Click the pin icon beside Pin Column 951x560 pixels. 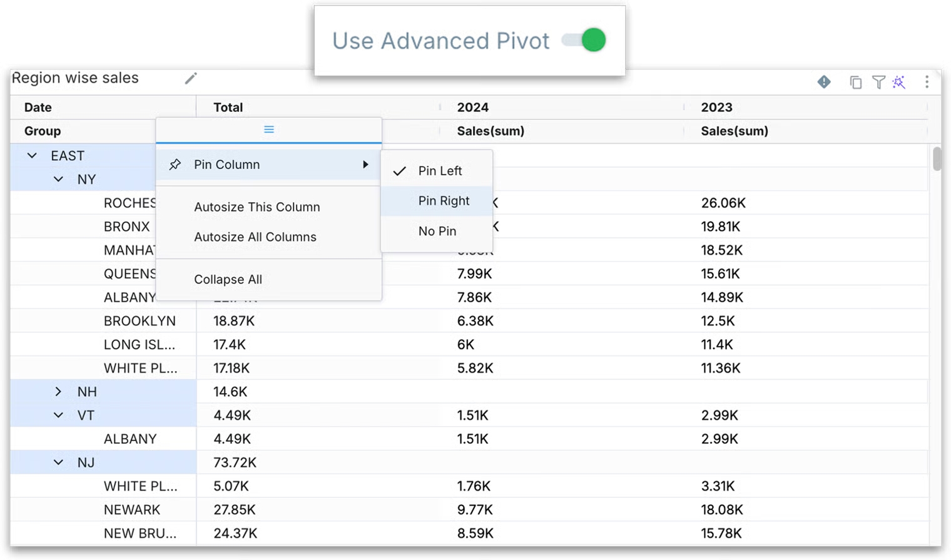pos(175,165)
